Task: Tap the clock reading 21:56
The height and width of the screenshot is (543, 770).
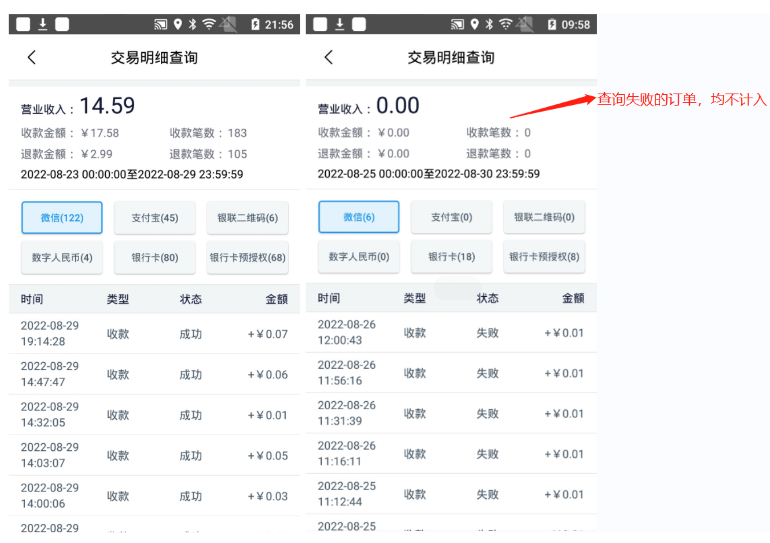Action: coord(279,25)
